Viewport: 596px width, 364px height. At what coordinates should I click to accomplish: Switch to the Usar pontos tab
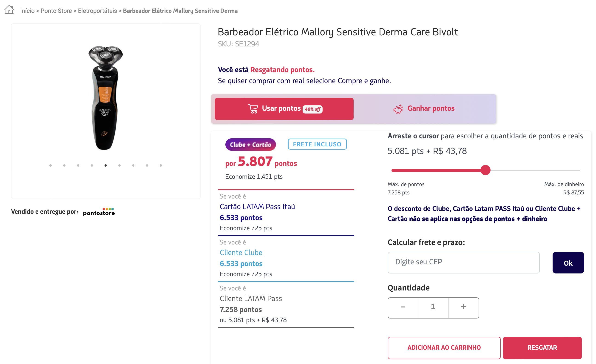tap(284, 109)
